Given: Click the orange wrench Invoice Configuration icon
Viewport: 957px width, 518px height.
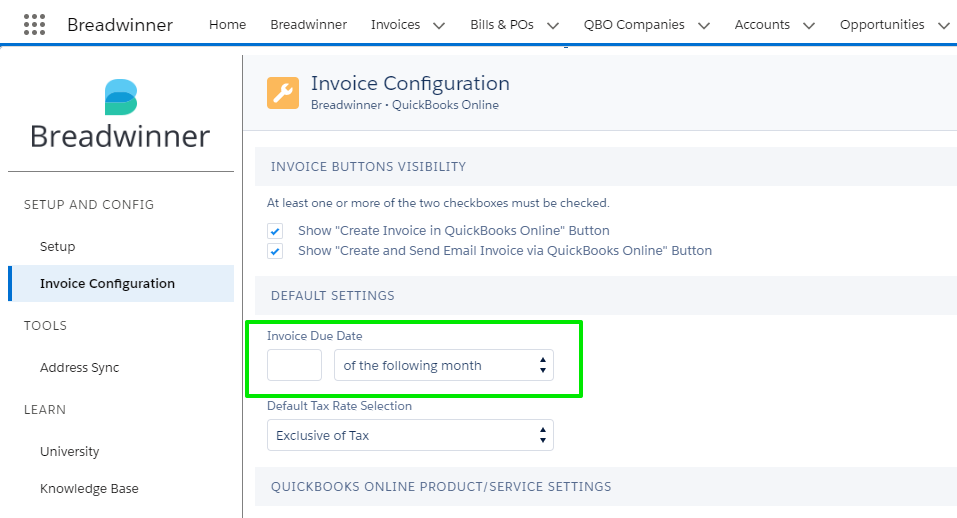Looking at the screenshot, I should point(283,93).
